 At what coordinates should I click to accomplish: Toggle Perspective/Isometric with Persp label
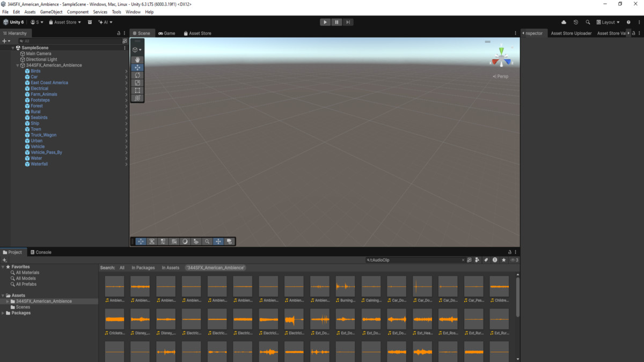[x=500, y=77]
